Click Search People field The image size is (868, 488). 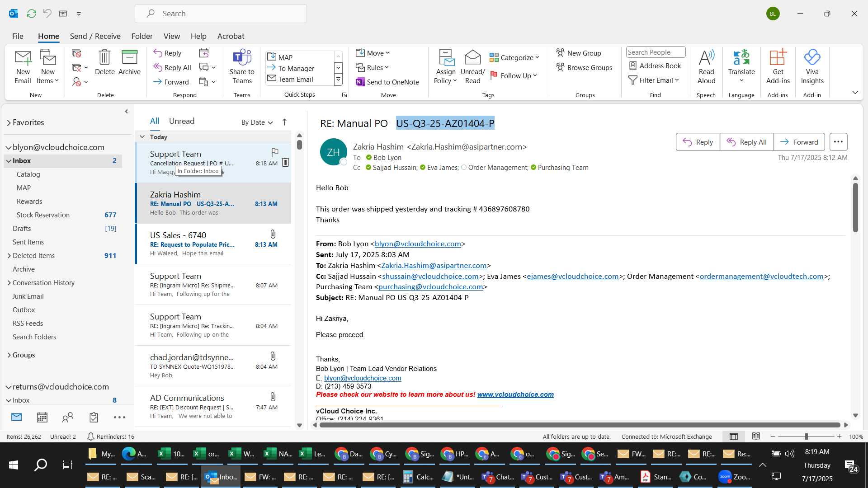[x=656, y=52]
